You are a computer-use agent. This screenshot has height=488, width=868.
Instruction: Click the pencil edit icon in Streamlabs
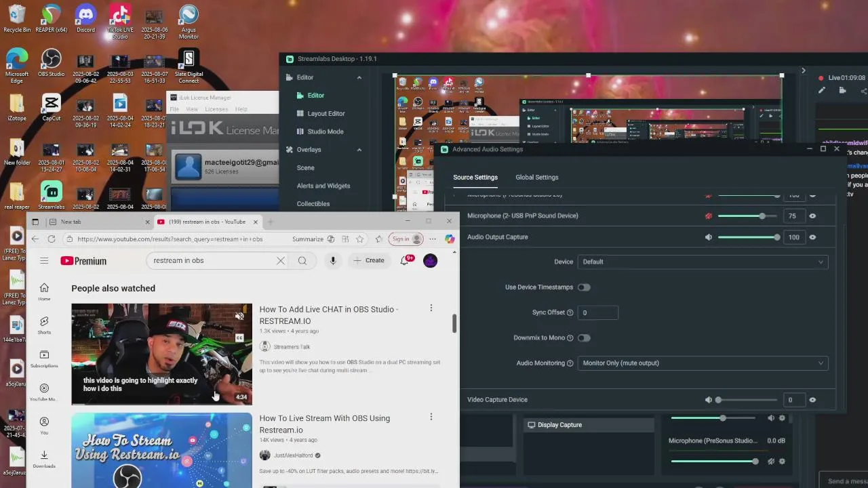pyautogui.click(x=822, y=90)
